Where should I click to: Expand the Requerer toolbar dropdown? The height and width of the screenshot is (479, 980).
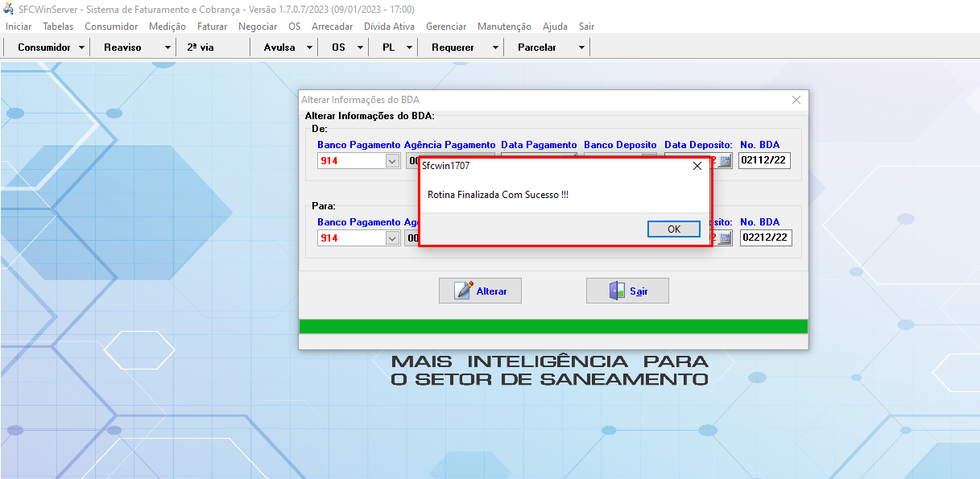click(495, 47)
